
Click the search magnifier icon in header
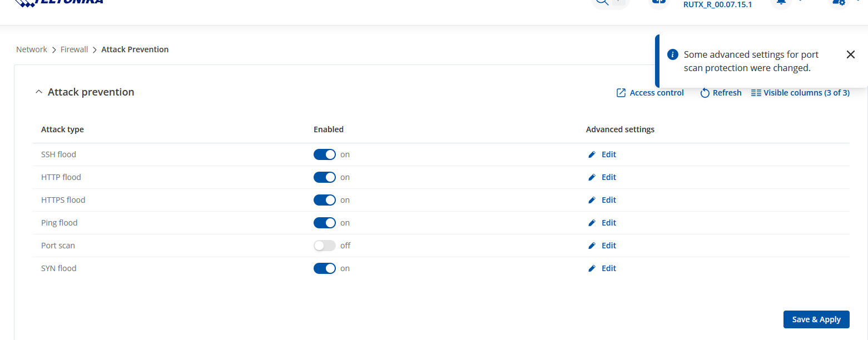(x=602, y=2)
